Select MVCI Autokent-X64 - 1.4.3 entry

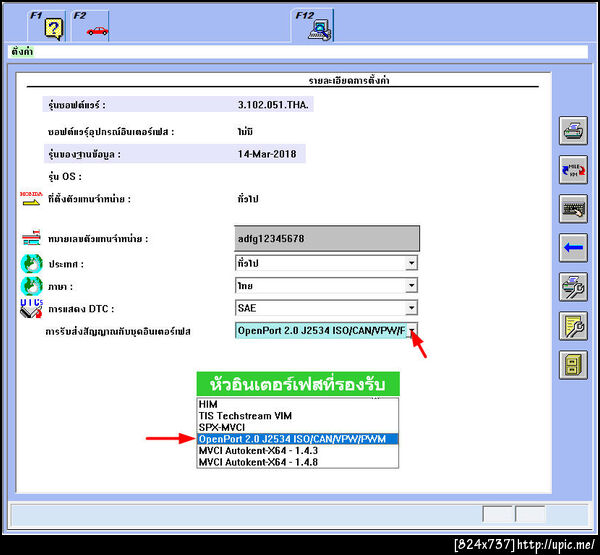[x=298, y=451]
